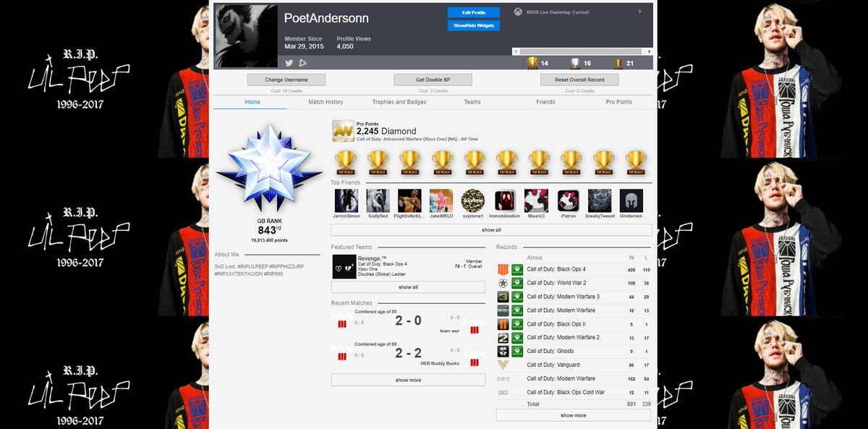Open friend -Patron's avatar

point(569,200)
